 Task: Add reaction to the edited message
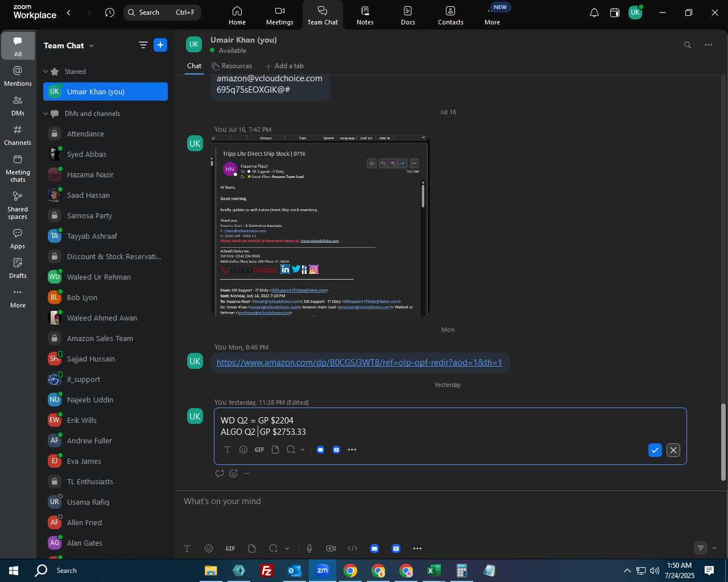(233, 473)
